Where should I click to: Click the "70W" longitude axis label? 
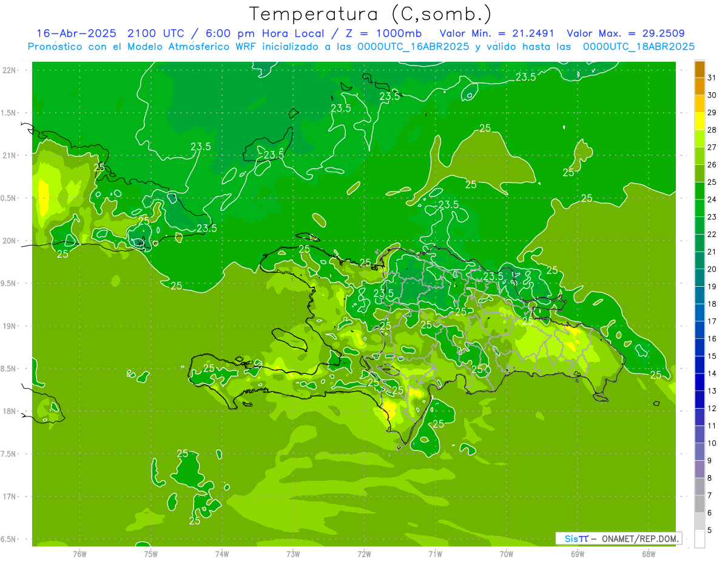507,554
